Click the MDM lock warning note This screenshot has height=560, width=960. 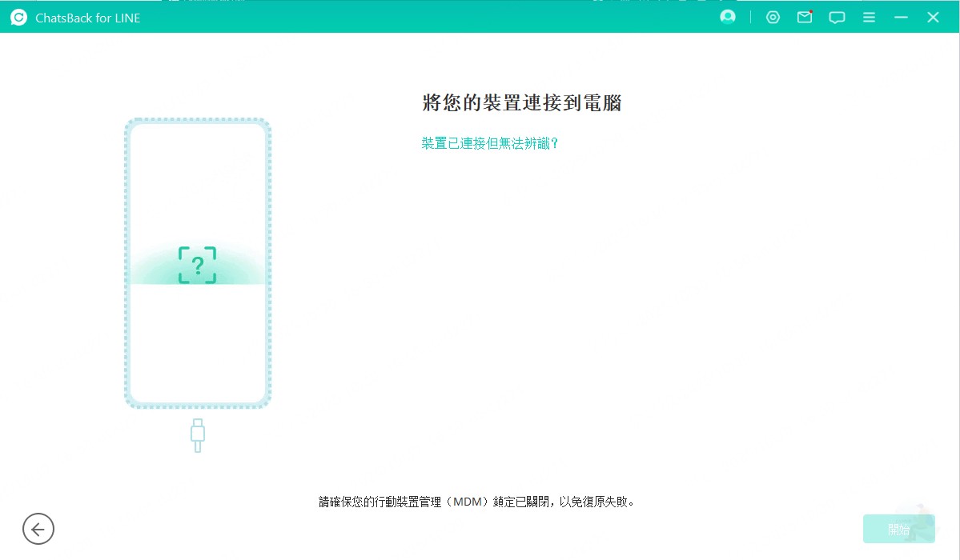(477, 502)
